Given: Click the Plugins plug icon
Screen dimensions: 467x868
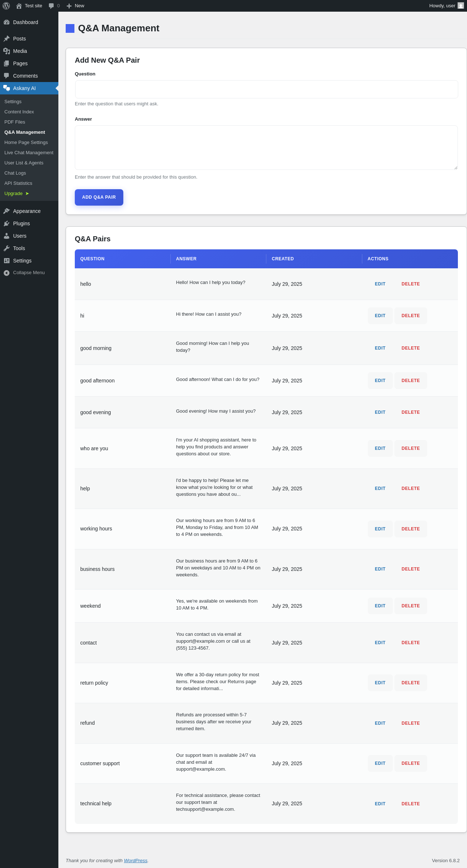Looking at the screenshot, I should pos(7,223).
